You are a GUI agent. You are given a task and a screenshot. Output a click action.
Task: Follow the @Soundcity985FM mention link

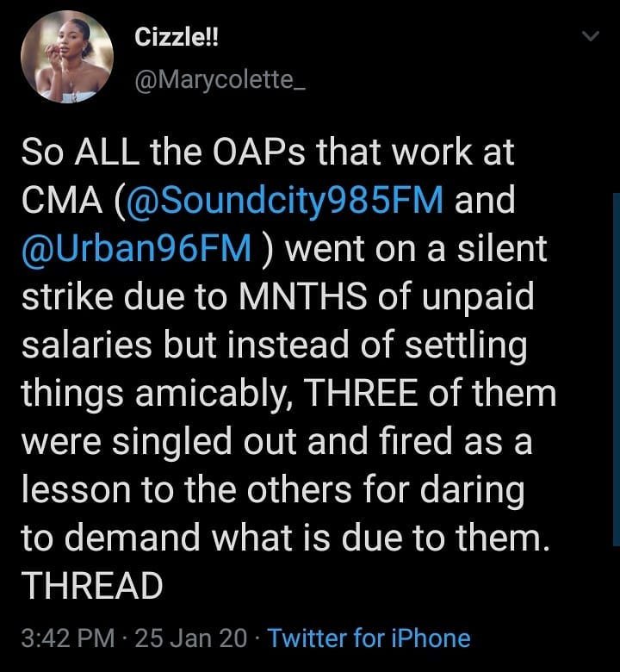(283, 200)
